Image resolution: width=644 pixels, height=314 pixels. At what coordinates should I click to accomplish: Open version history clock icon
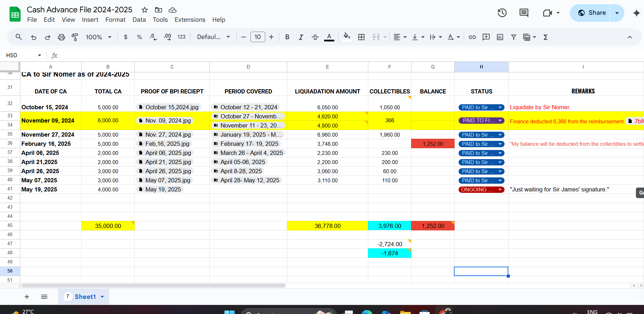[x=502, y=13]
